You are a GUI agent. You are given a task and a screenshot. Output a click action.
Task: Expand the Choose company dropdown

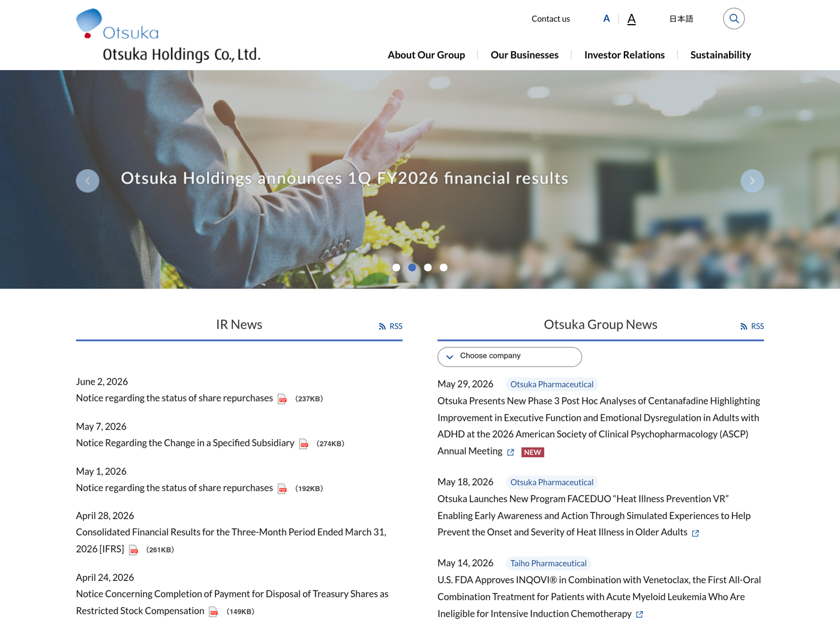click(509, 356)
